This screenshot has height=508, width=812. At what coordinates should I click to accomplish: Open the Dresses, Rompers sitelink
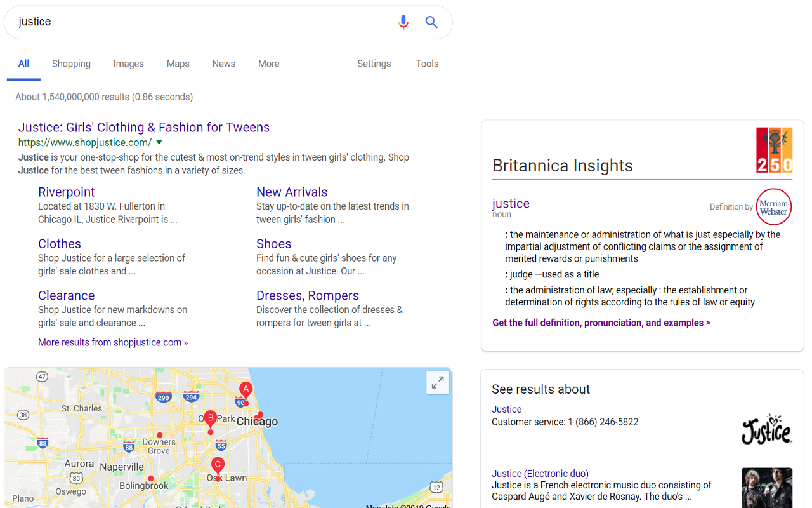pyautogui.click(x=308, y=295)
